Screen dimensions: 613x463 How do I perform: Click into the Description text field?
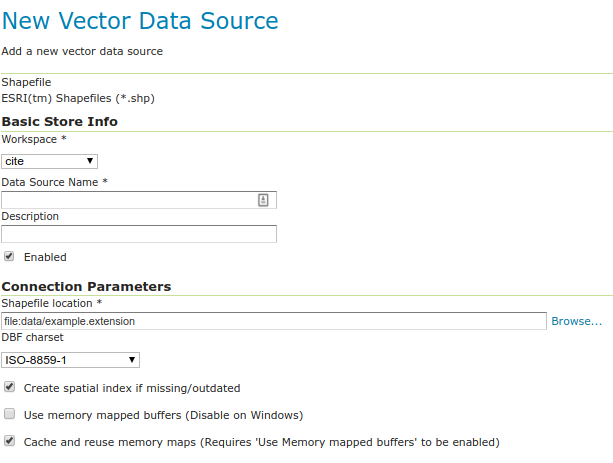coord(138,234)
